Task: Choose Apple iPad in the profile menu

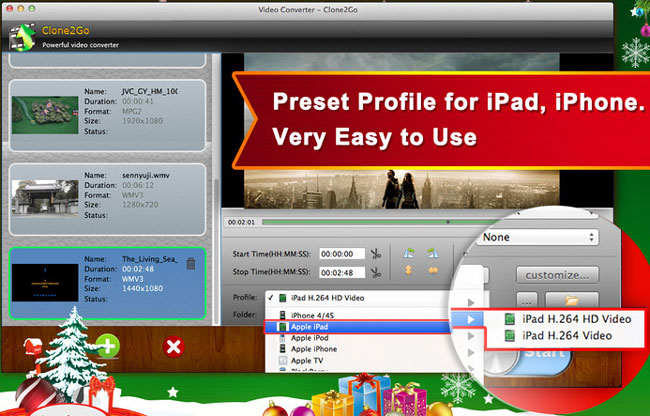Action: tap(358, 327)
